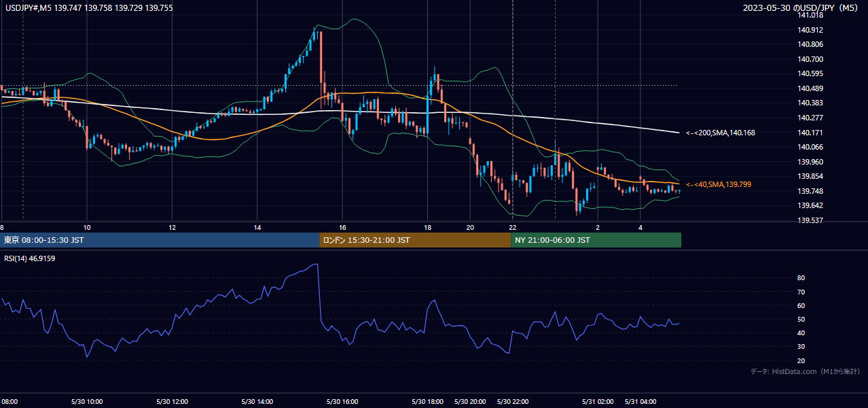The image size is (868, 408).
Task: Click the RSI scale 20 level
Action: tap(801, 360)
